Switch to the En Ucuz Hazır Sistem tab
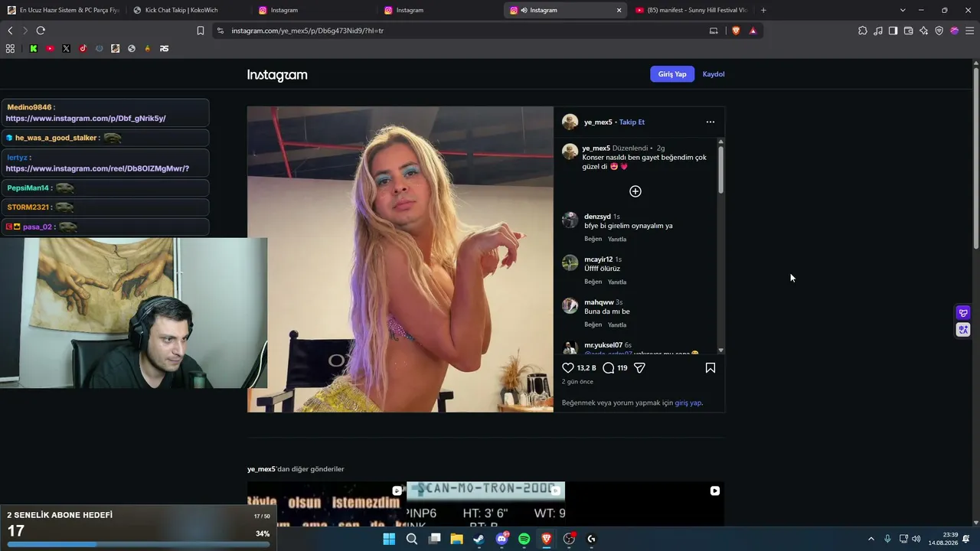Viewport: 980px width, 551px height. 63,10
